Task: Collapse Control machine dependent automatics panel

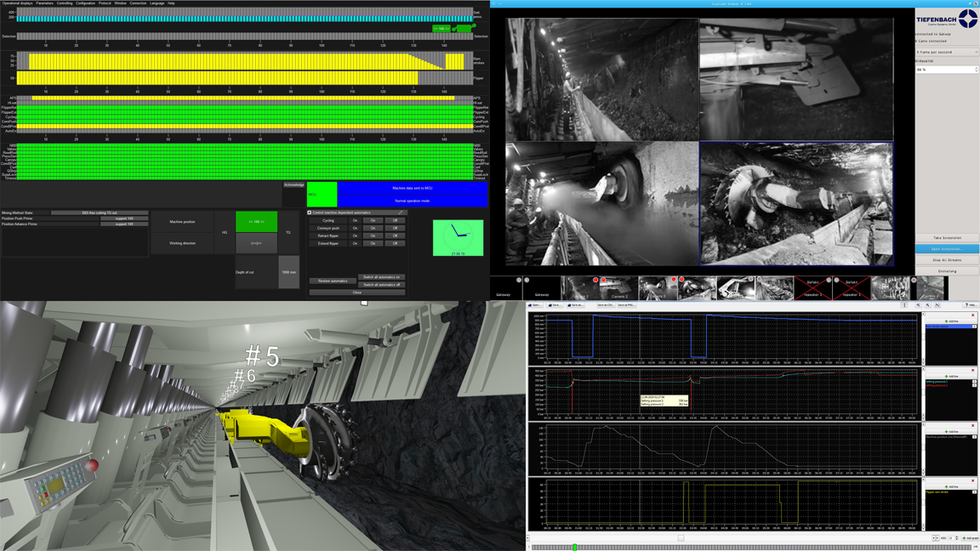Action: pos(310,213)
